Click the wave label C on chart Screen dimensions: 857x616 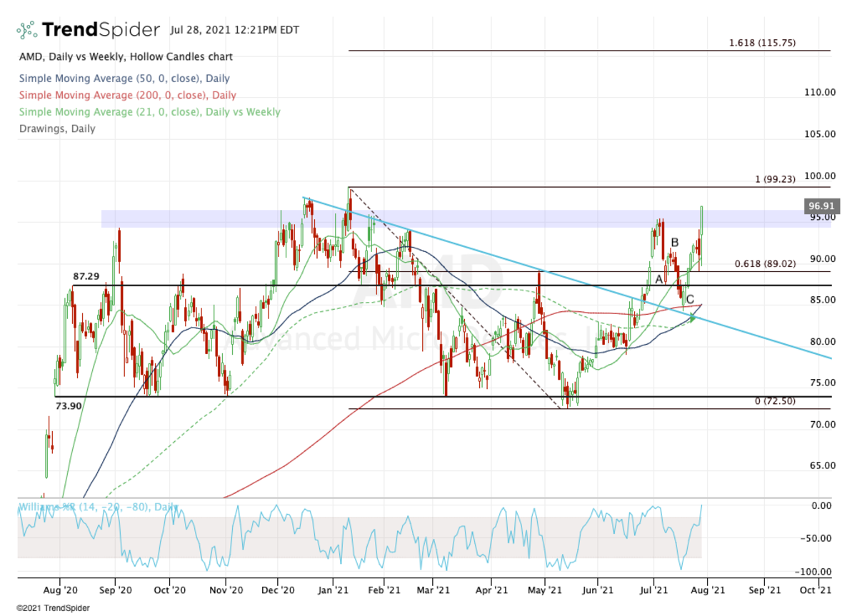690,299
